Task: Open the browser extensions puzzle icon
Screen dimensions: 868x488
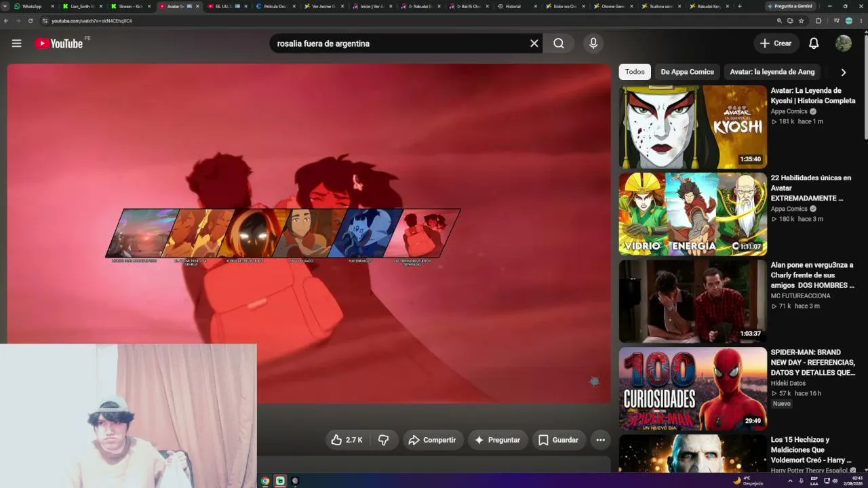Action: tap(818, 21)
